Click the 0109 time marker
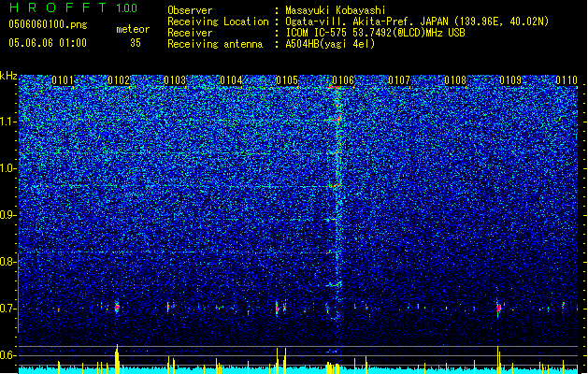 point(510,80)
